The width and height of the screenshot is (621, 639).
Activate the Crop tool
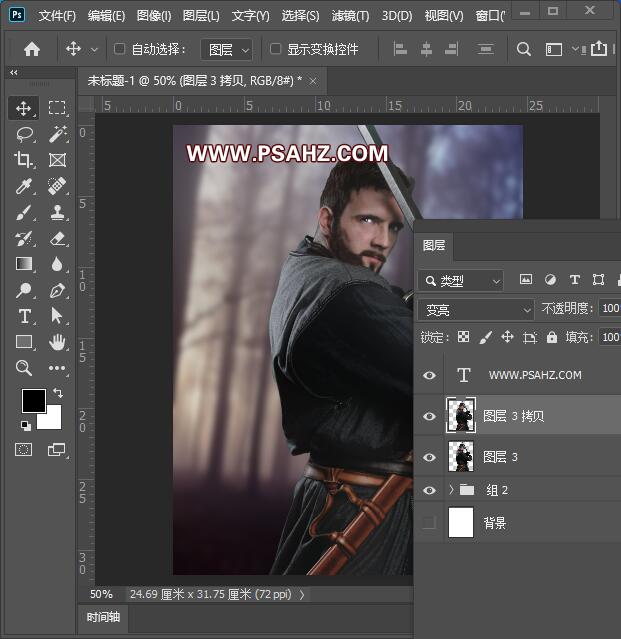click(x=23, y=160)
